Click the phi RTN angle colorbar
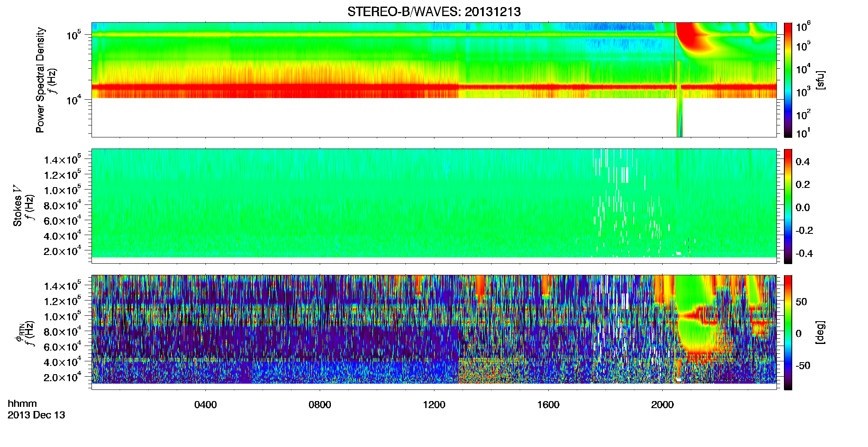This screenshot has height=447, width=868. click(788, 332)
